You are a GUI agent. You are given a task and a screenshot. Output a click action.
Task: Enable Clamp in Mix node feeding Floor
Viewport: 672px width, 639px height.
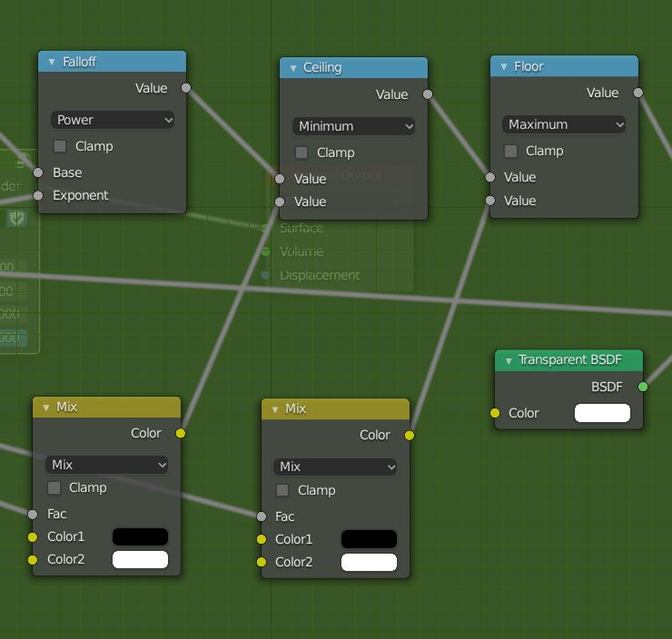(282, 490)
